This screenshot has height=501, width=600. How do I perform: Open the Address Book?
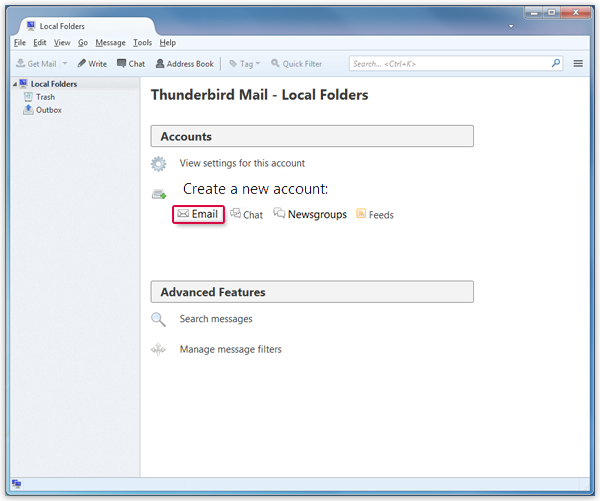[184, 64]
